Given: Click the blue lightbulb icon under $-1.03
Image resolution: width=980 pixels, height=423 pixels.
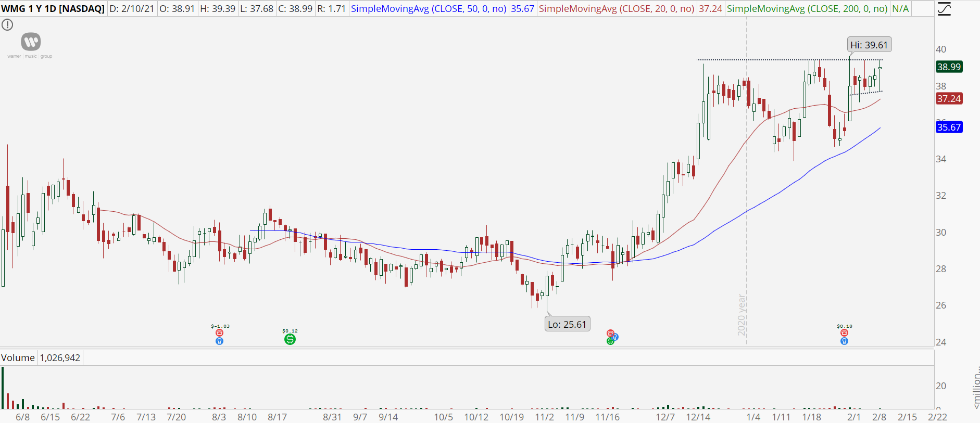Looking at the screenshot, I should (x=219, y=341).
